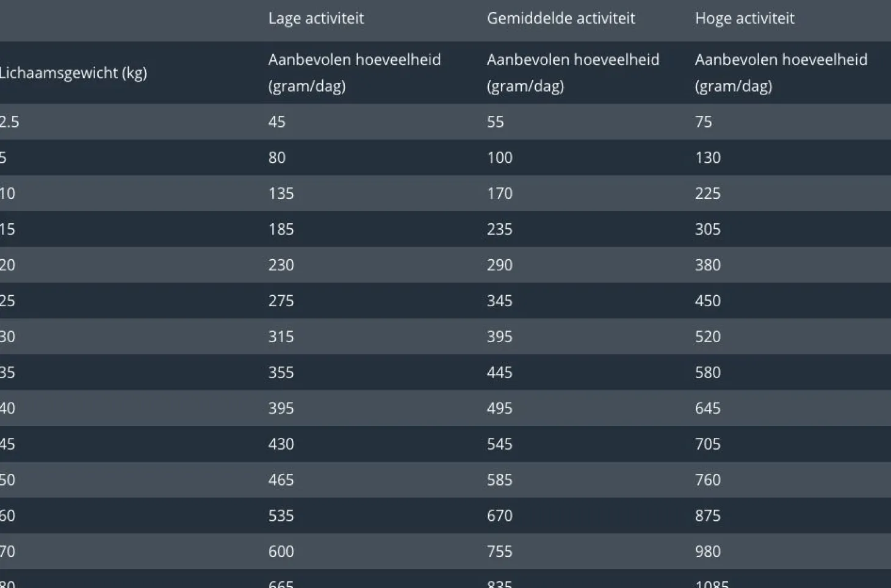Select the average activity value 445

[x=499, y=372]
